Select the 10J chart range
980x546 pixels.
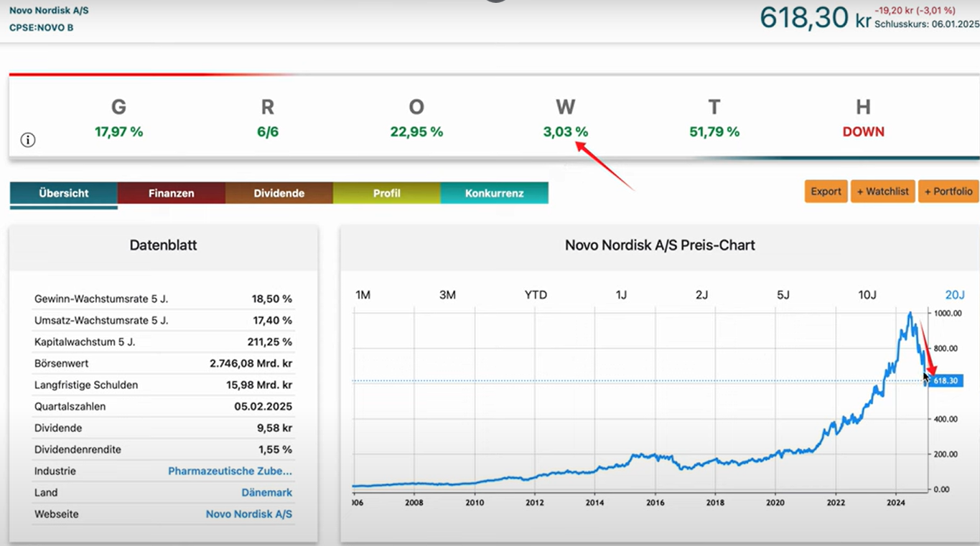pyautogui.click(x=867, y=295)
